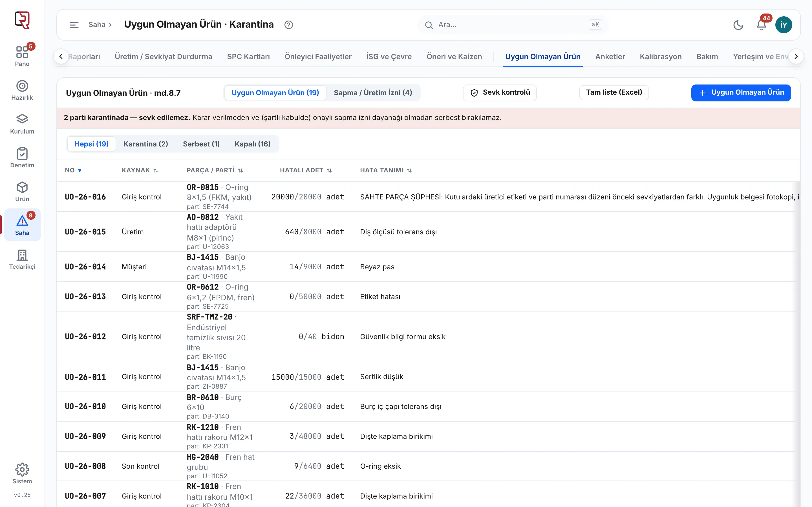
Task: Switch to Kalibrasyon tab
Action: point(660,56)
